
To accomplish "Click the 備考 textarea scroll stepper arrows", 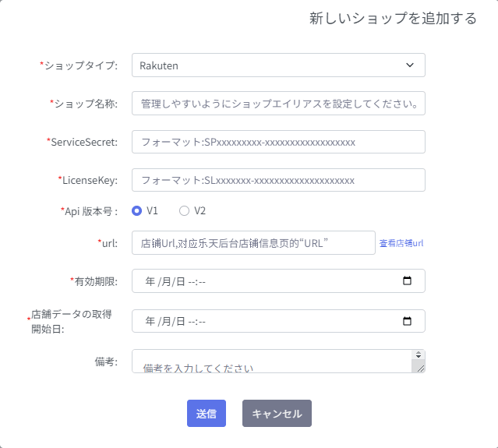I will [x=419, y=355].
